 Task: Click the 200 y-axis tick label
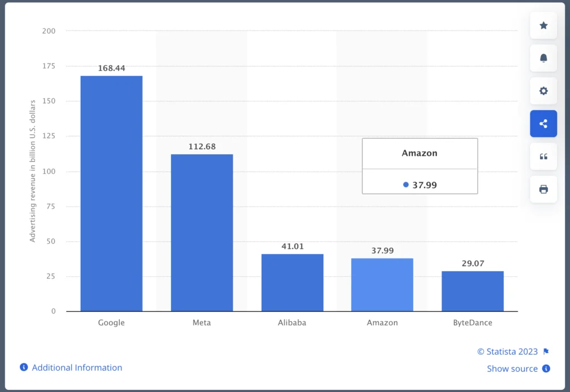pos(49,31)
